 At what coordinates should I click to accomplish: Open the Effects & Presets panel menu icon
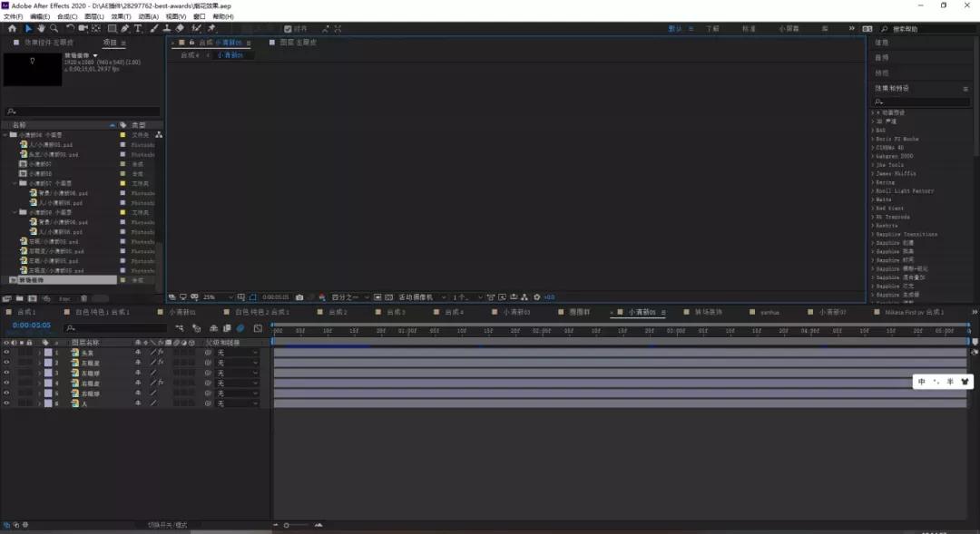click(965, 89)
